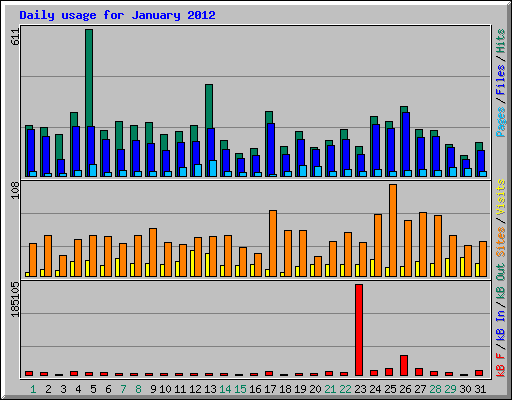Image resolution: width=512 pixels, height=400 pixels.
Task: Click green day label 21
Action: pos(330,389)
